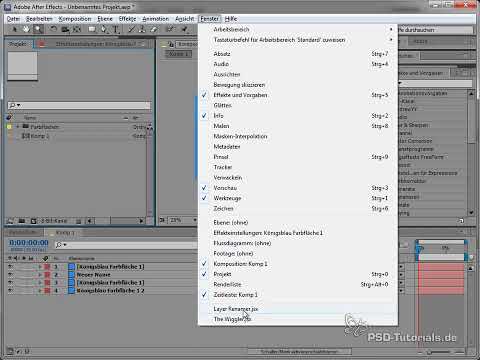Switch to the Projekt panel tab
The width and height of the screenshot is (480, 360).
[x=17, y=44]
